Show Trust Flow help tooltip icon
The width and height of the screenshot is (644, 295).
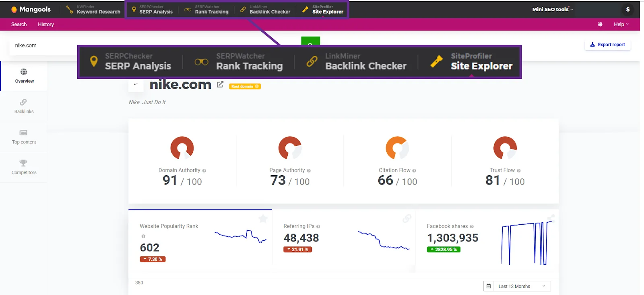pyautogui.click(x=519, y=171)
